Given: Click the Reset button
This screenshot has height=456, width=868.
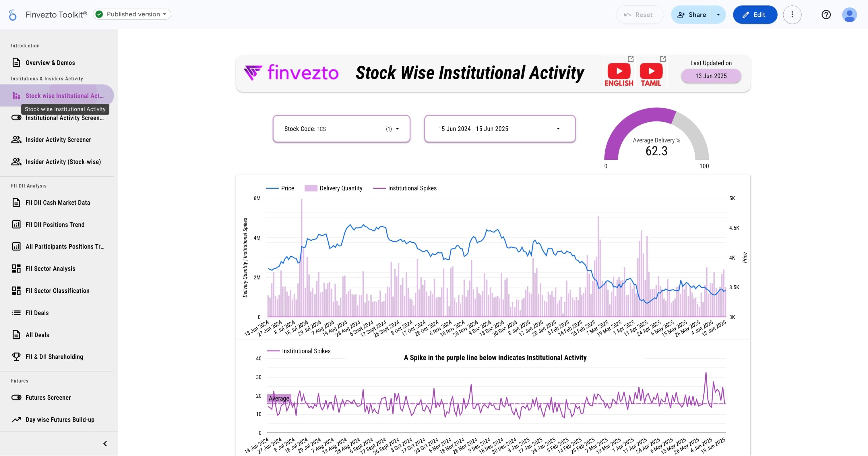Looking at the screenshot, I should (639, 15).
